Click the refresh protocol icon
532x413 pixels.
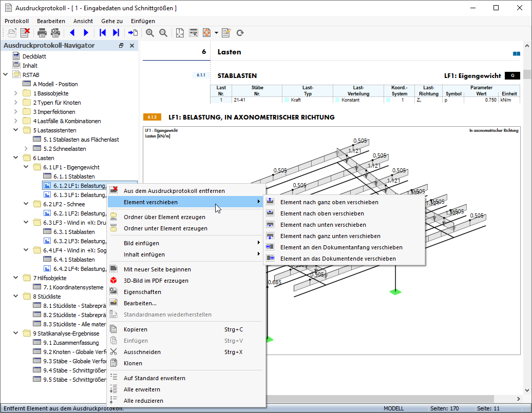(240, 33)
